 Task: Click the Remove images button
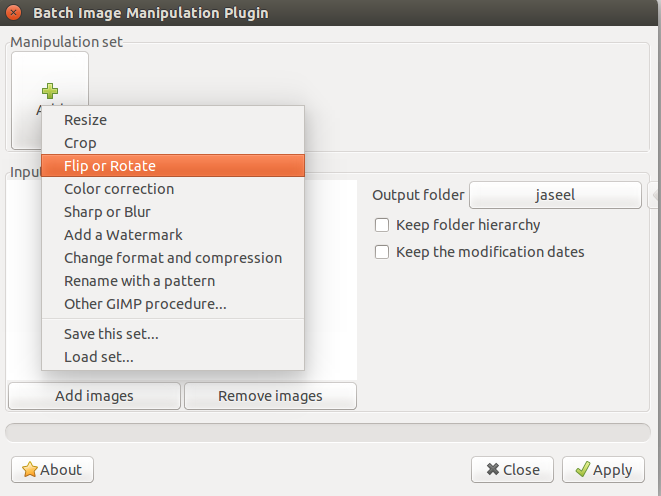click(x=270, y=396)
